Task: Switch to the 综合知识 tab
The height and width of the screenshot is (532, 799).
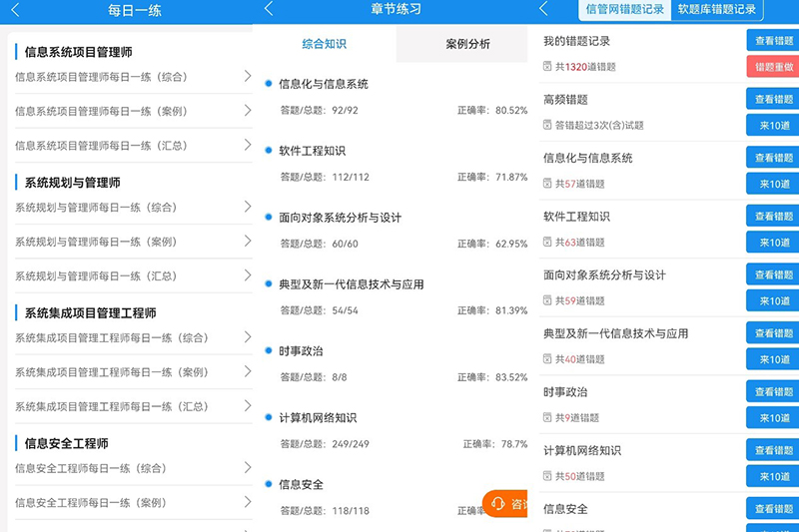Action: [x=325, y=44]
